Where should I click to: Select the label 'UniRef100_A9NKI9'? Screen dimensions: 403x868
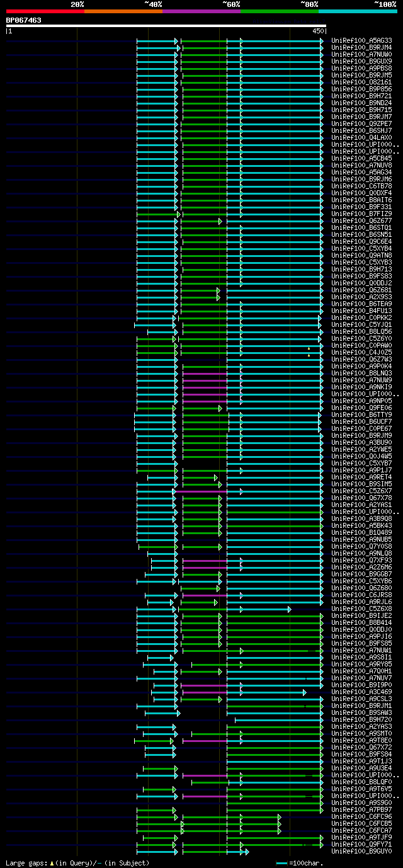coord(361,387)
